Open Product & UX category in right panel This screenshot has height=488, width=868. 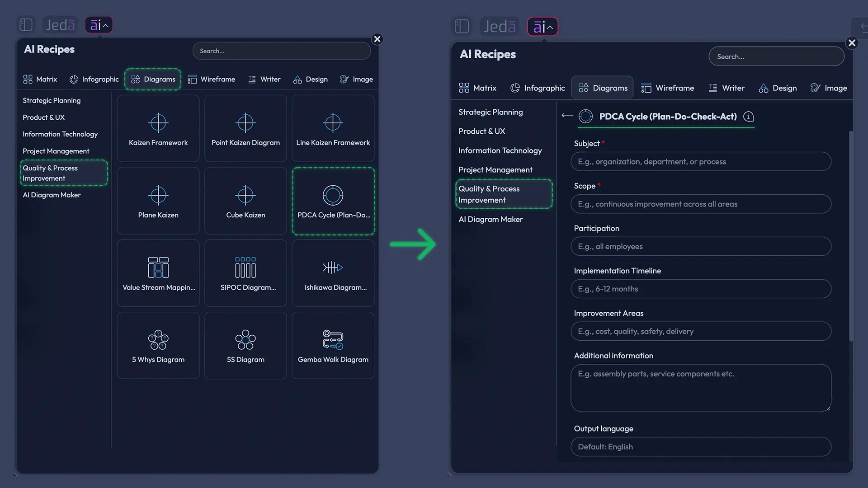(x=482, y=131)
